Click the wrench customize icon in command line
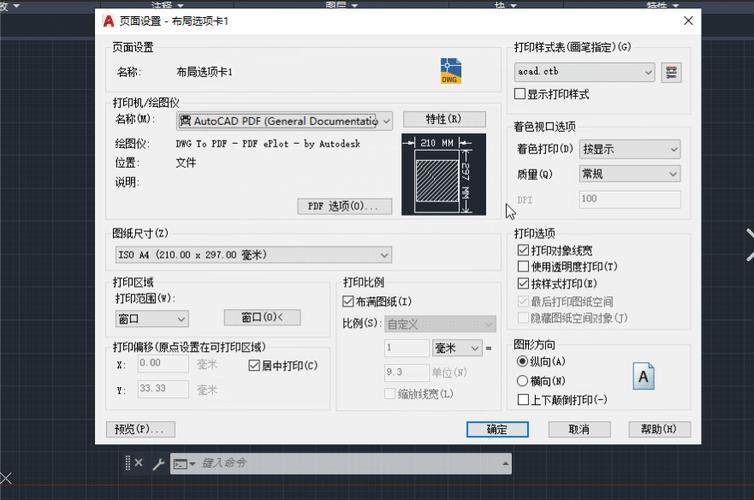754x500 pixels. 158,463
